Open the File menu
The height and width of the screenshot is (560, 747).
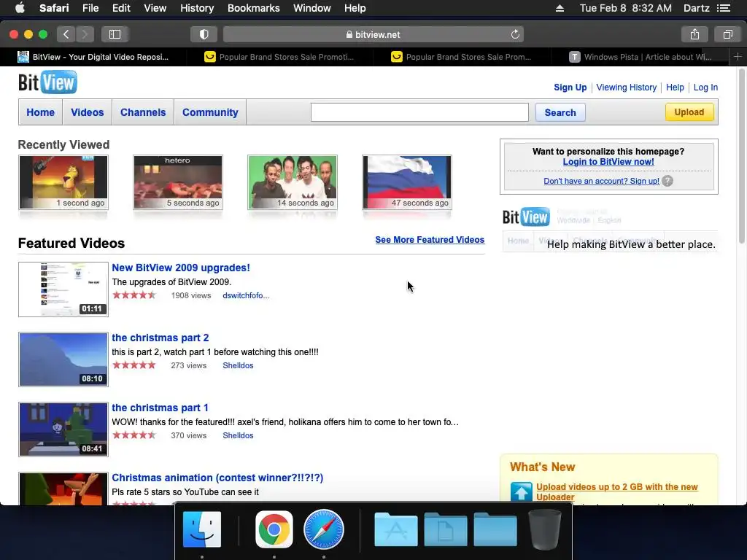pyautogui.click(x=90, y=8)
